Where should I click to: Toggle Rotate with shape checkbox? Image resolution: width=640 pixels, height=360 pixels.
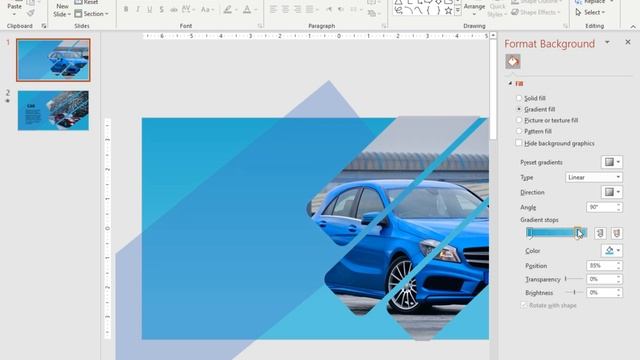(524, 305)
